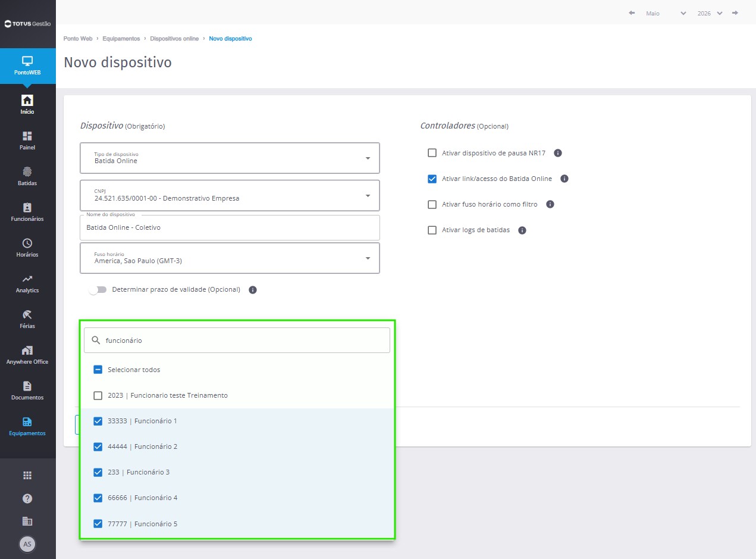Enable Ativar fuso horário como filtro
Image resolution: width=756 pixels, height=559 pixels.
pos(432,204)
